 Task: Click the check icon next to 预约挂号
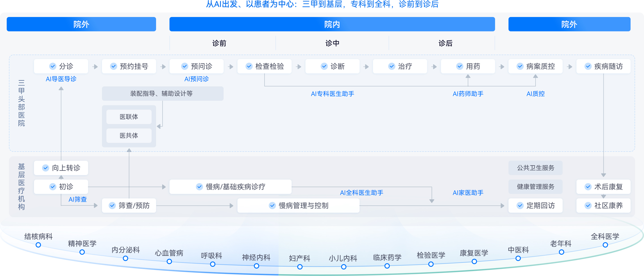tap(114, 66)
